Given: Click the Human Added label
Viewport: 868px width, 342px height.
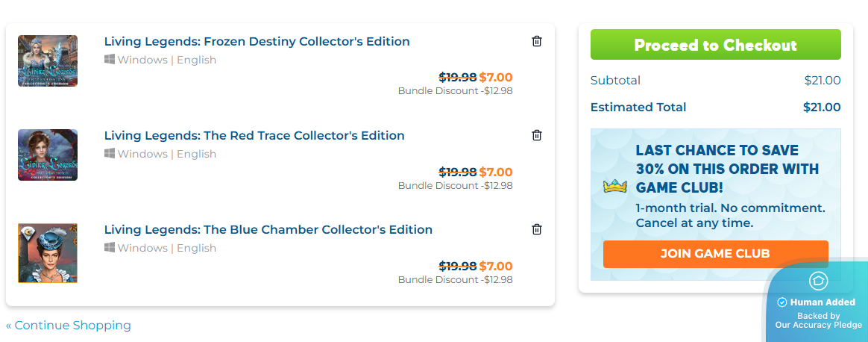Looking at the screenshot, I should point(822,302).
